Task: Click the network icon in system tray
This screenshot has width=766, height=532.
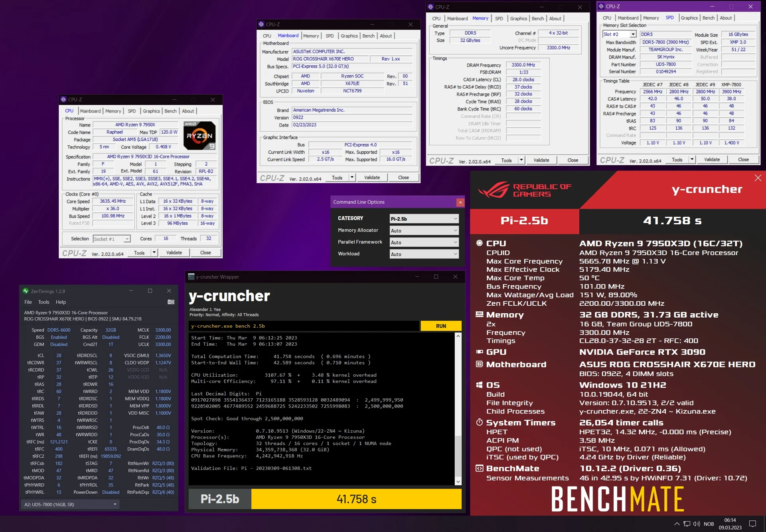Action: 687,524
